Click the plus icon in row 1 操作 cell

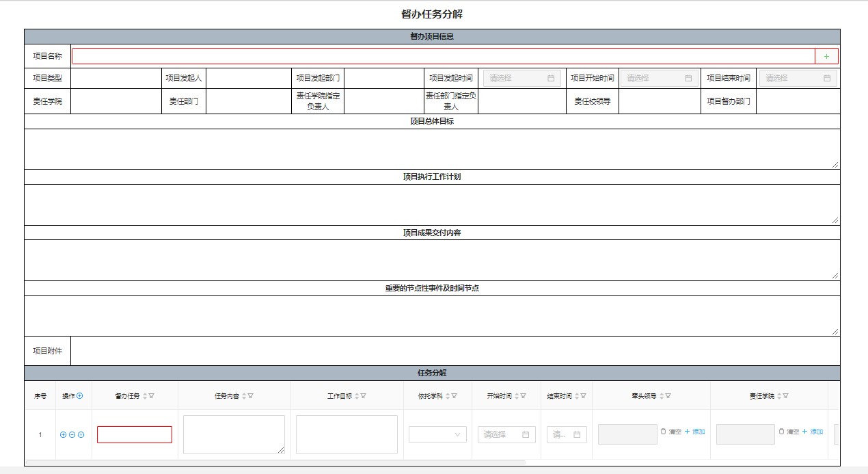click(64, 434)
